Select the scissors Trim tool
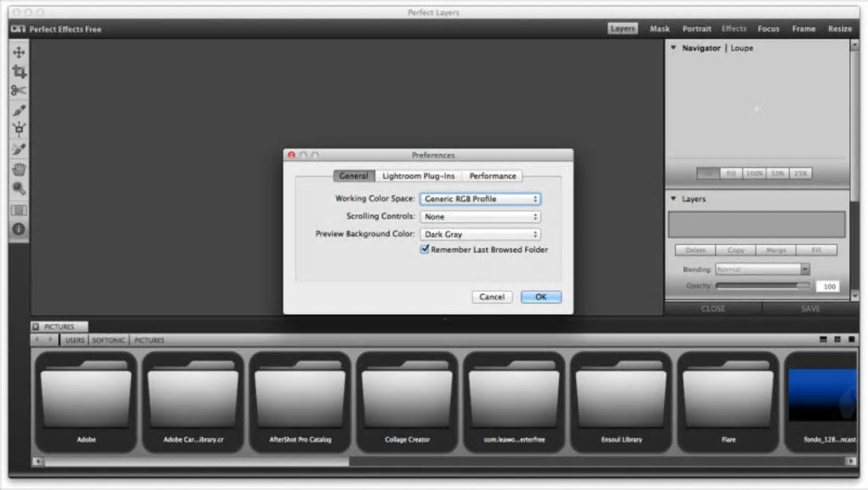Viewport: 868px width, 490px height. click(x=19, y=90)
